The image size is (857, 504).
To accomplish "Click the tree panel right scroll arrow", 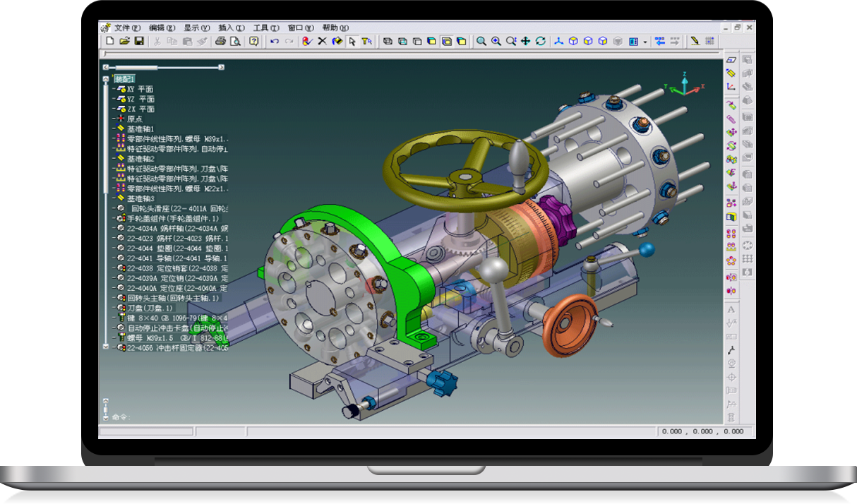I will 221,68.
